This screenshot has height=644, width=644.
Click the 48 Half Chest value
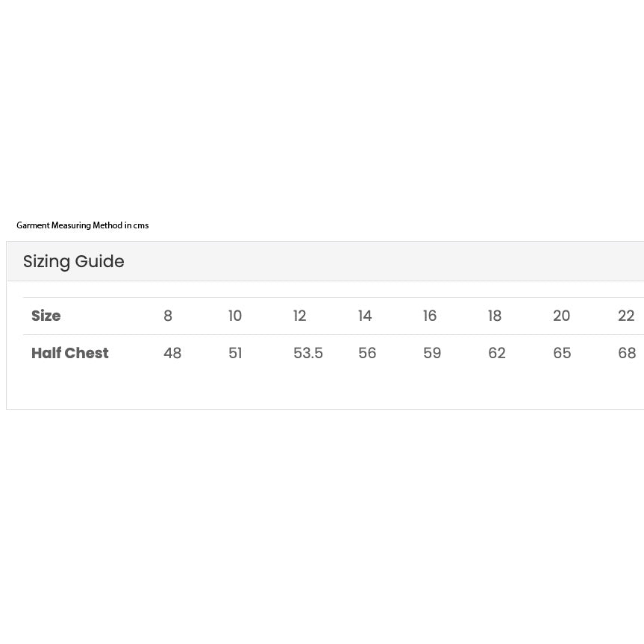click(x=172, y=353)
